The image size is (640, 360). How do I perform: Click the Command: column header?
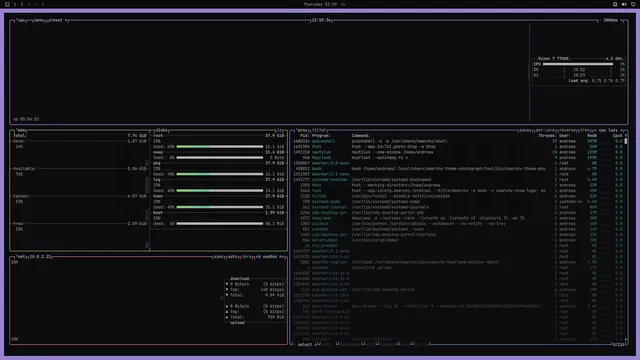pos(361,136)
